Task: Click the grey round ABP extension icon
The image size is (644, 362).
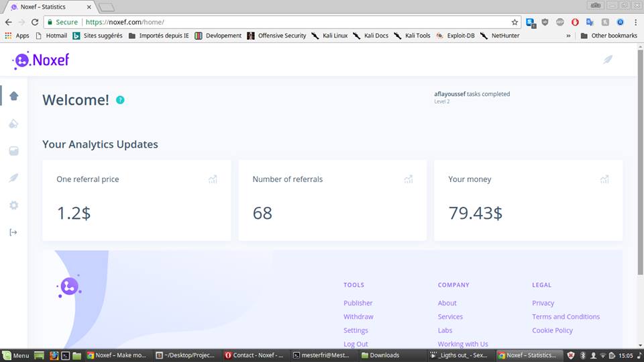Action: (x=559, y=22)
